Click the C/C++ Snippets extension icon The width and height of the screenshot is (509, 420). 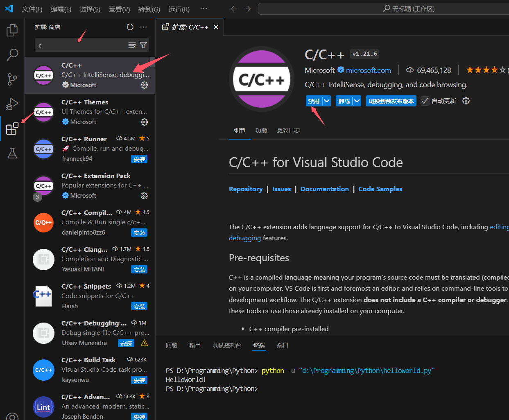[x=43, y=296]
